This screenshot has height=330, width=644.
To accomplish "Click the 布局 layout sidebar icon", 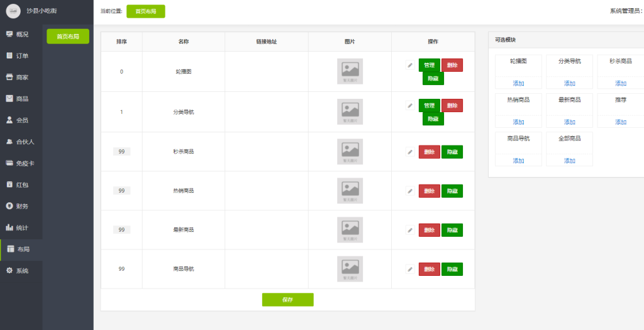I will 11,249.
